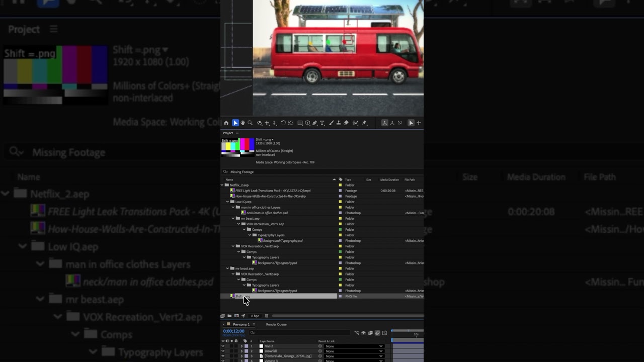This screenshot has height=362, width=644.
Task: Select the Pre-comp 1 timeline tab
Action: [x=241, y=324]
